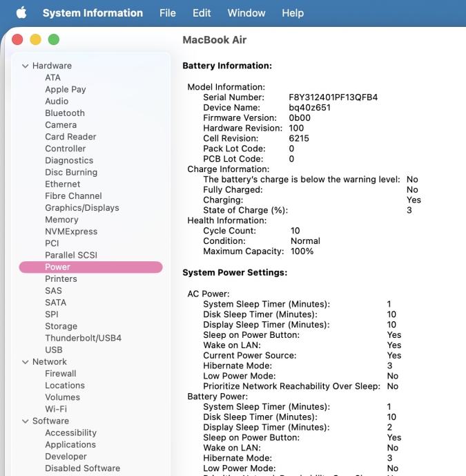This screenshot has width=466, height=476.
Task: Select Printers in the sidebar
Action: (x=61, y=279)
